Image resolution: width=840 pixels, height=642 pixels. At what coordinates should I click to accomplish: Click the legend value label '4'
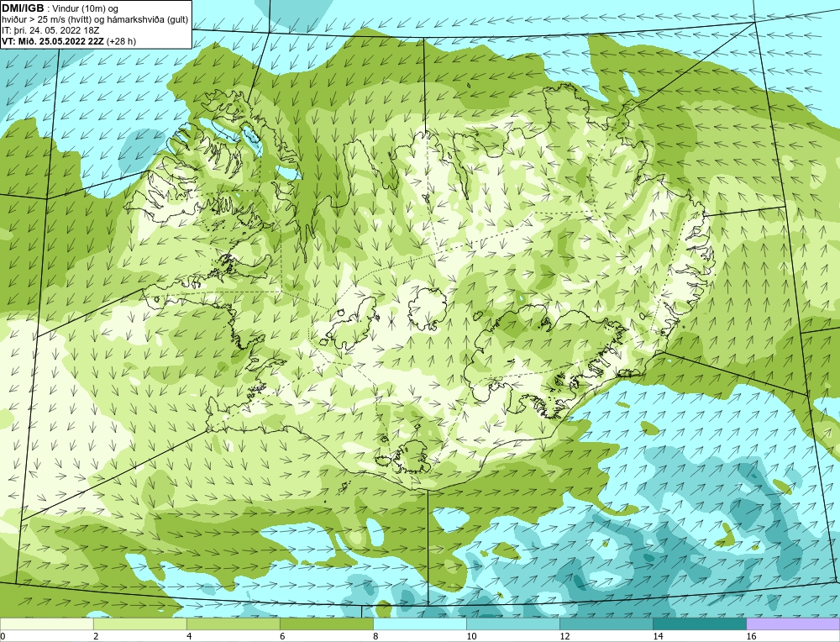[189, 636]
